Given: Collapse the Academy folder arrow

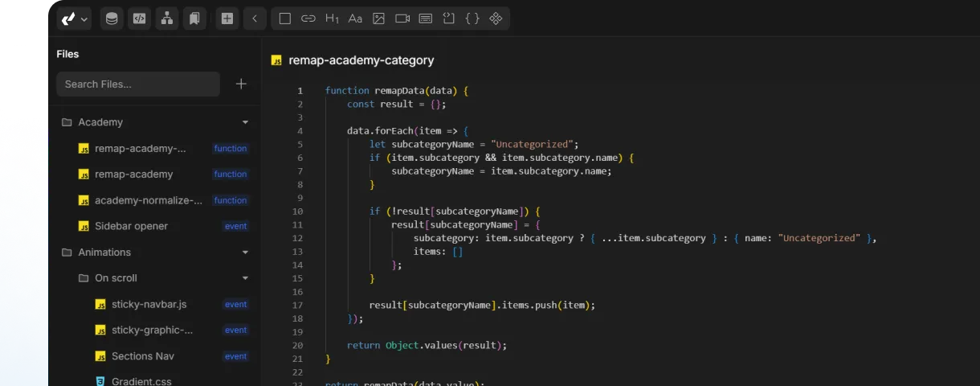Looking at the screenshot, I should click(x=245, y=122).
